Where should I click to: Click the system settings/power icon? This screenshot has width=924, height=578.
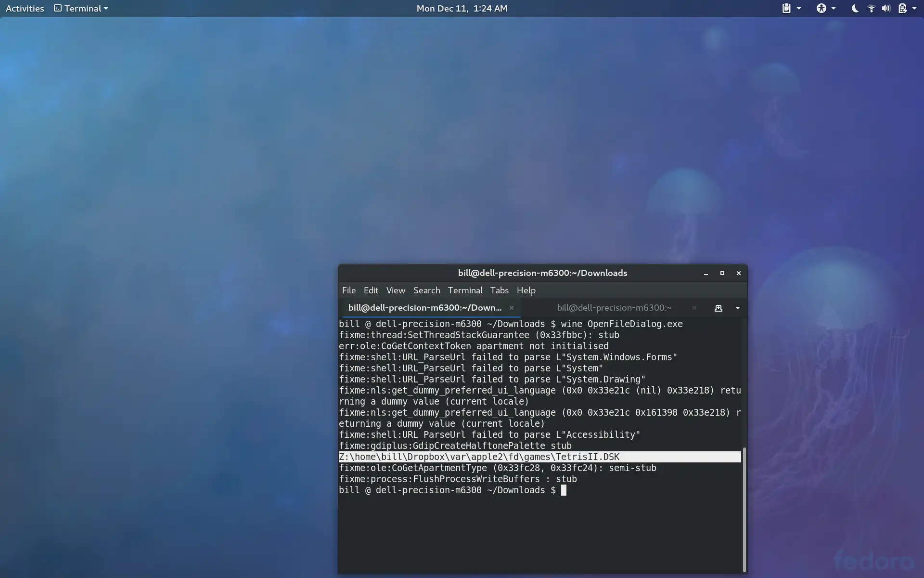coord(903,7)
